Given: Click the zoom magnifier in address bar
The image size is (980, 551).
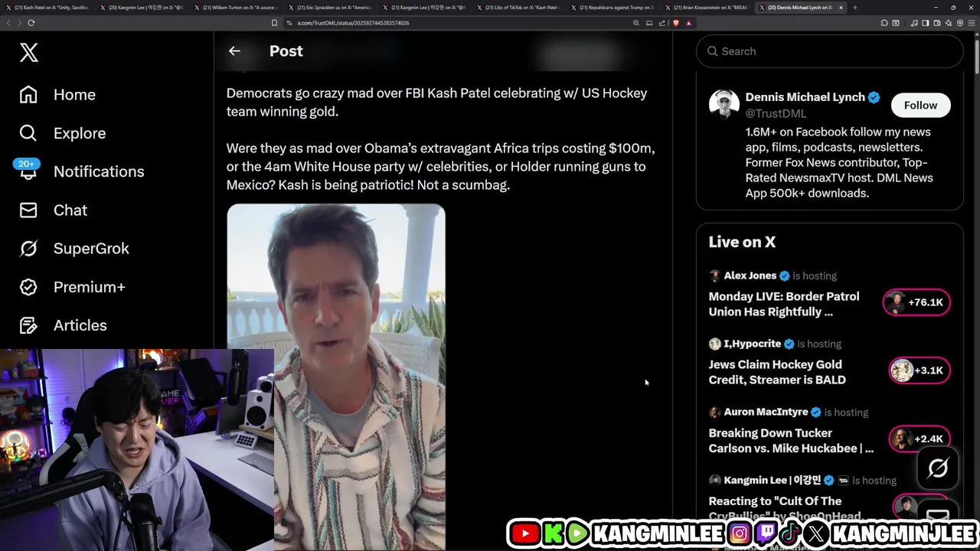Looking at the screenshot, I should (x=635, y=23).
